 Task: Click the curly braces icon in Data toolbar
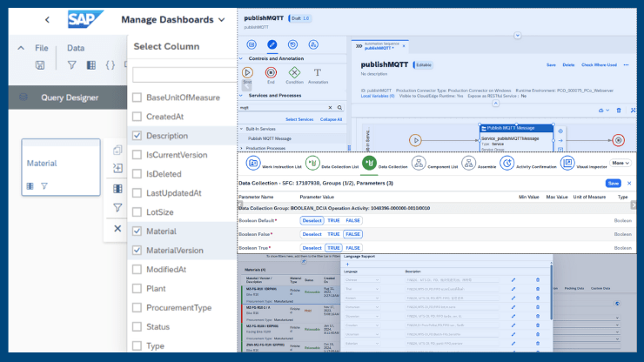pos(110,65)
